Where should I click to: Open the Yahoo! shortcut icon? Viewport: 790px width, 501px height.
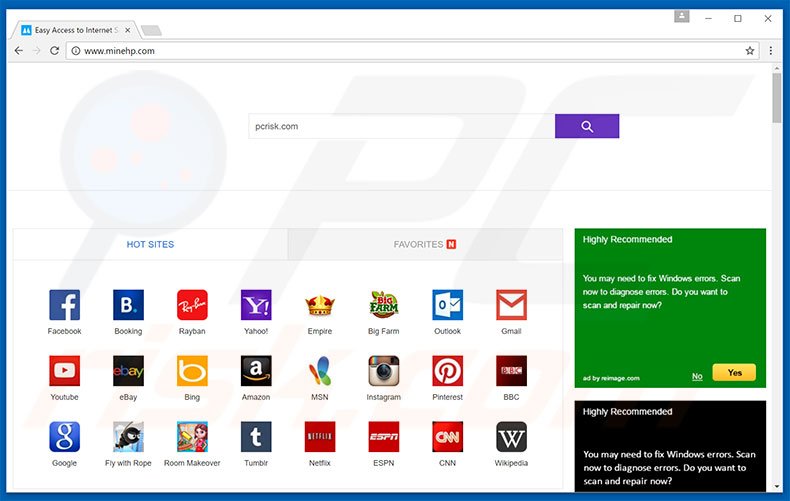256,305
